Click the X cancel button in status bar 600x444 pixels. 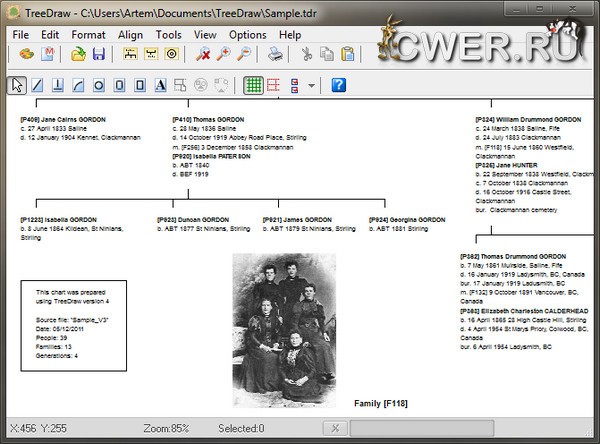334,428
